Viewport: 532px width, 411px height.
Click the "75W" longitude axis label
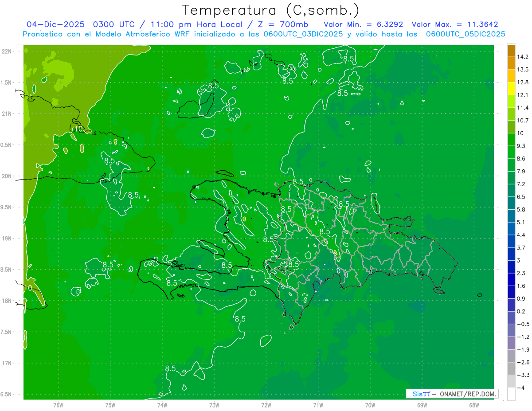(110, 405)
